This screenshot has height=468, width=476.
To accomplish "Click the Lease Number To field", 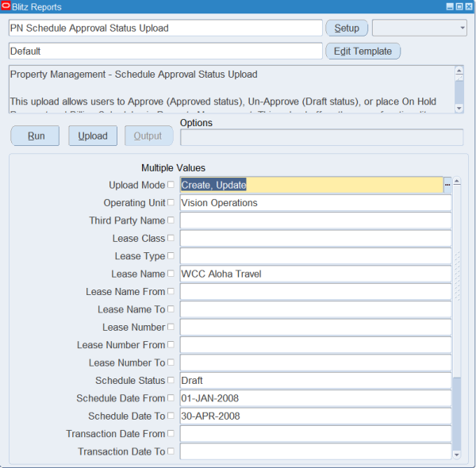I will pos(316,363).
